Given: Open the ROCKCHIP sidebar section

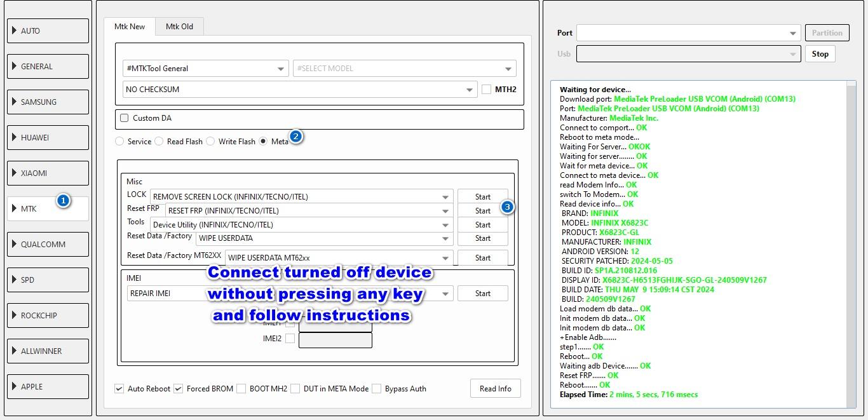Looking at the screenshot, I should [x=48, y=315].
